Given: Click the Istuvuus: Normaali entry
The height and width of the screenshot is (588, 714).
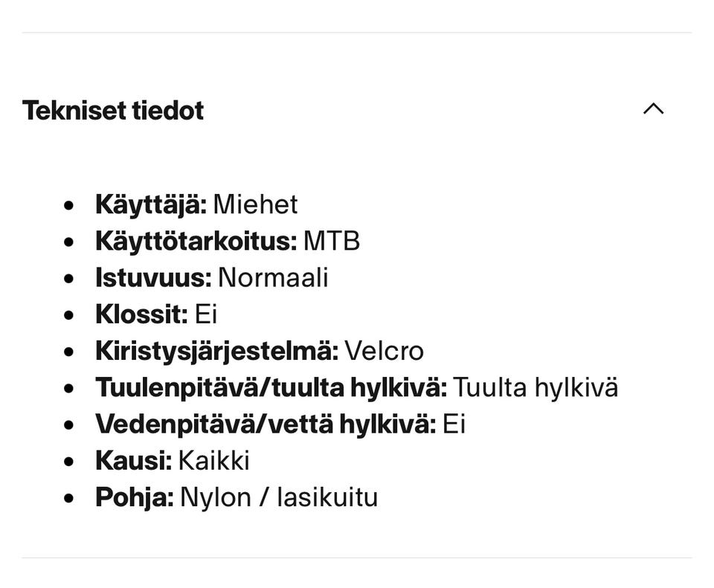Looking at the screenshot, I should [213, 277].
